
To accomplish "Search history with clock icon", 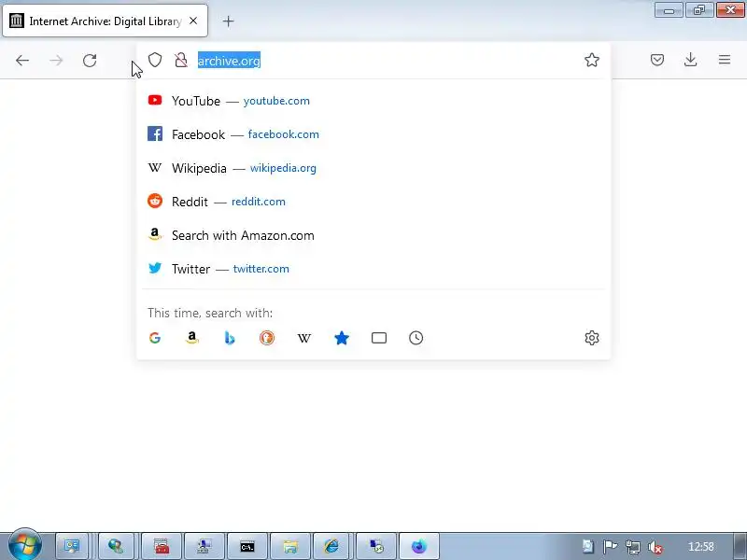I will click(x=416, y=338).
